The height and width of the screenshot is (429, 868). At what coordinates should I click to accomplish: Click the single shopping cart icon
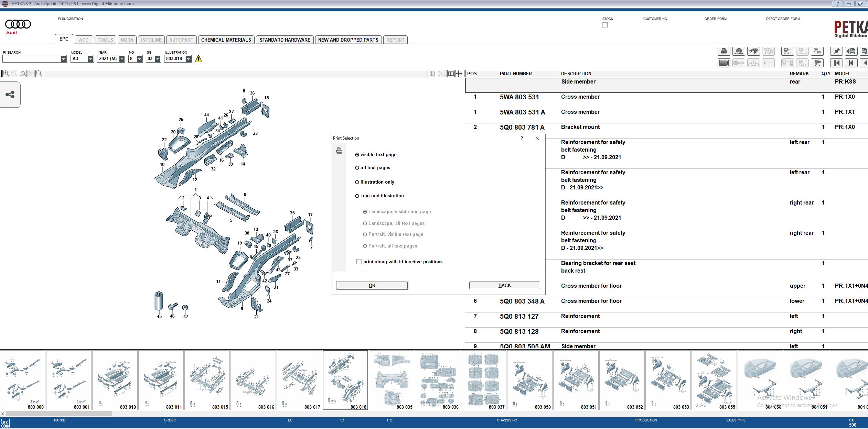click(817, 63)
